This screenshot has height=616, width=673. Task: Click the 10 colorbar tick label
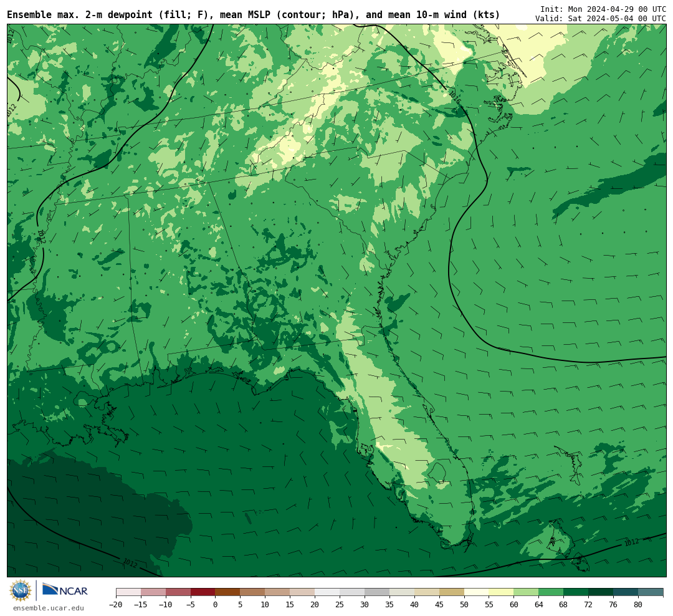click(x=265, y=605)
